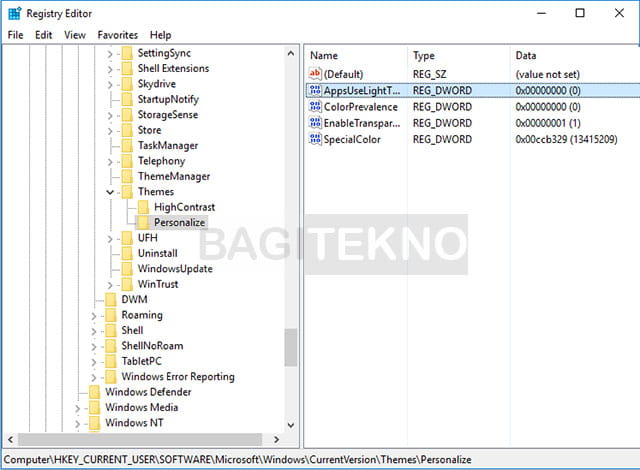Click the Windows Defender folder icon

pos(95,392)
